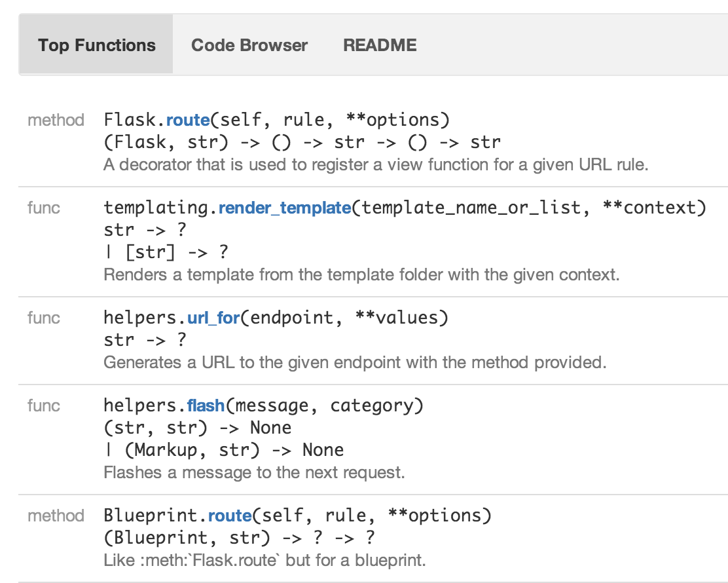Click the "method" label beside Flask.route

click(56, 120)
